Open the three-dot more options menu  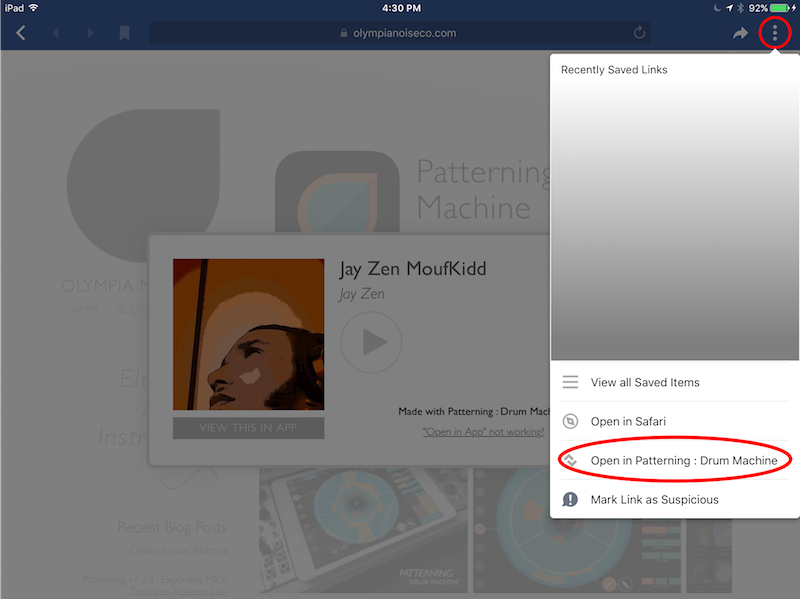[x=774, y=33]
